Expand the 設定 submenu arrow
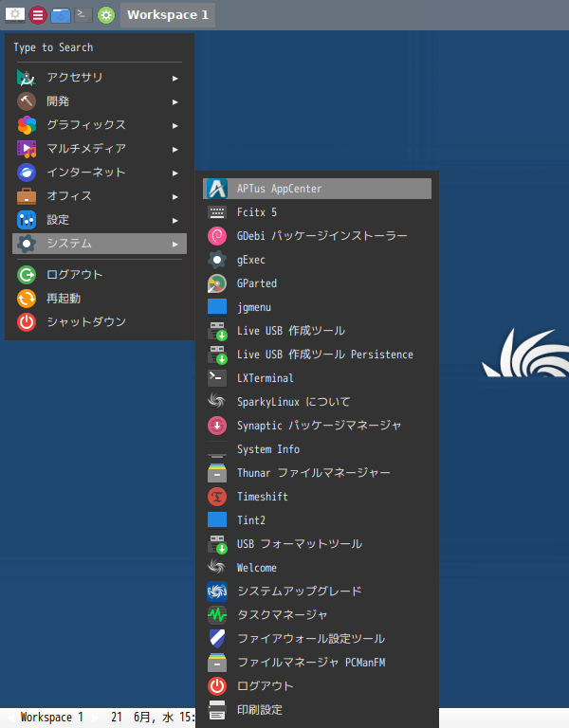569x728 pixels. tap(175, 220)
